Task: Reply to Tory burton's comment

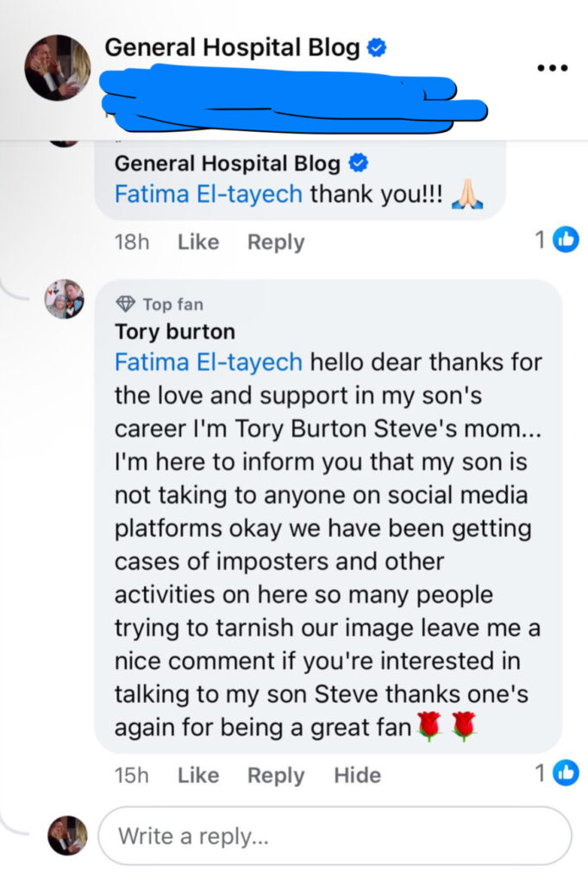Action: [276, 775]
